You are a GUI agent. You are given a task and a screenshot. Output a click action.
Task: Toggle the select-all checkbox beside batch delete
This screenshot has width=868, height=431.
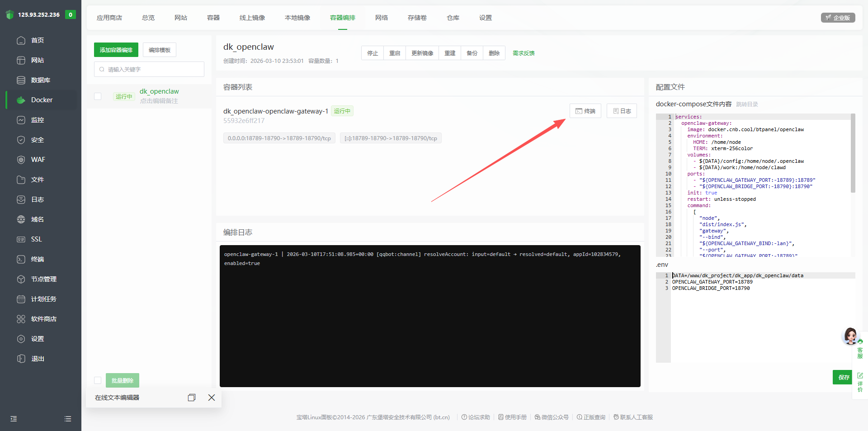coord(98,380)
